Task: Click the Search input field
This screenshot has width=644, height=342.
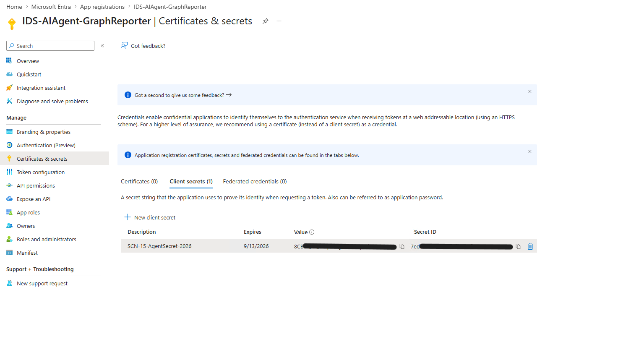Action: (50, 46)
